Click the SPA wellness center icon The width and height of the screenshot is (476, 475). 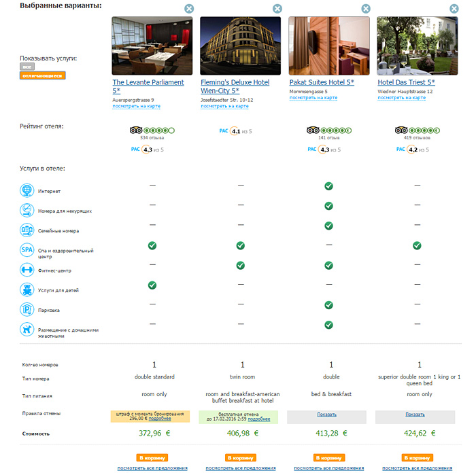tap(27, 250)
